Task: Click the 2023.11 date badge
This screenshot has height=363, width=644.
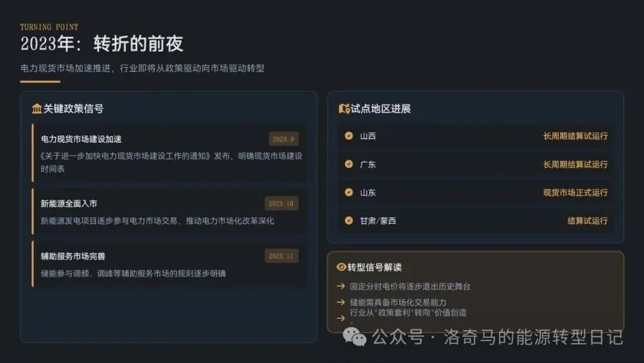Action: [x=281, y=256]
